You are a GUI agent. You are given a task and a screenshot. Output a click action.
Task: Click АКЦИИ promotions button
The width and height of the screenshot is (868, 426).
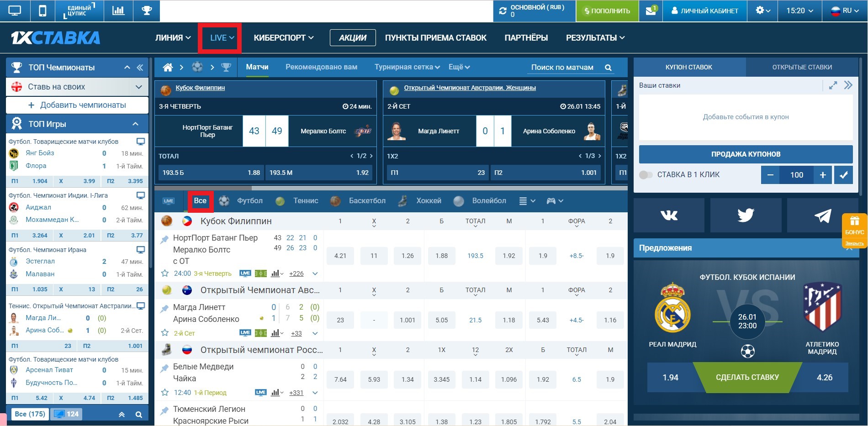(x=353, y=38)
